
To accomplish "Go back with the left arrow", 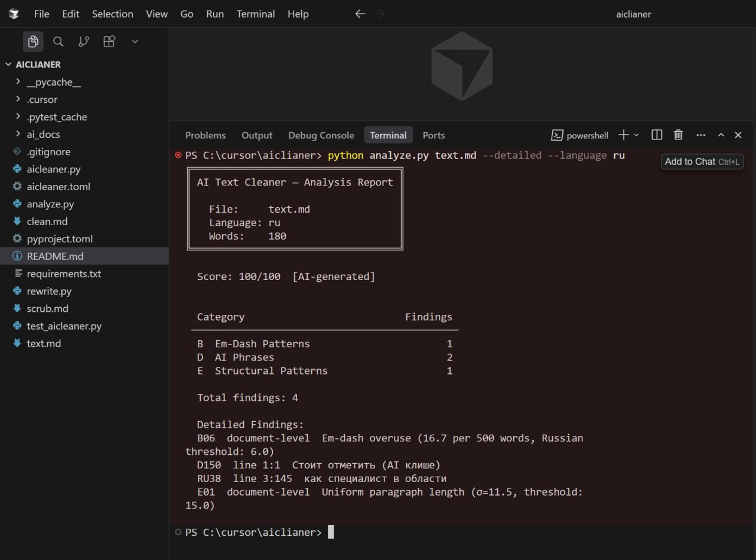I will click(360, 14).
